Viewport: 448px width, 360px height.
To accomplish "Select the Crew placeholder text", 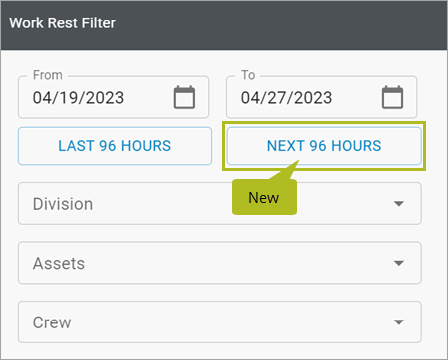I will [52, 322].
